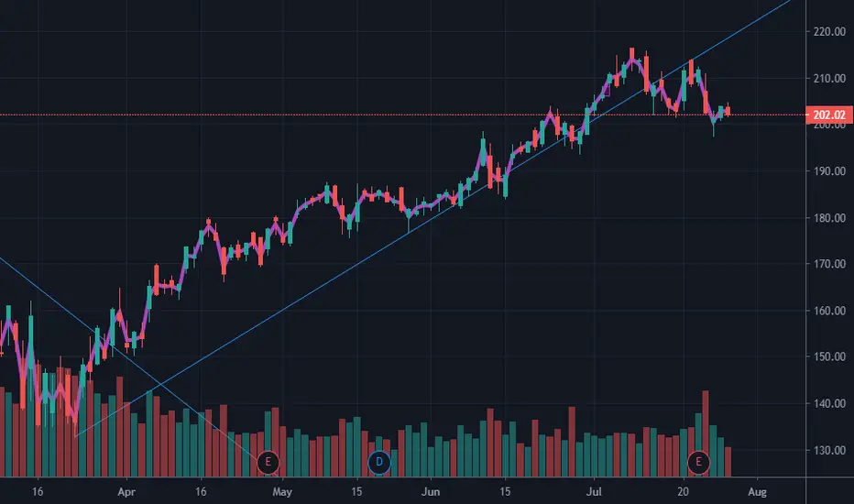Click the 150.00 price axis label
854x504 pixels.
(829, 356)
